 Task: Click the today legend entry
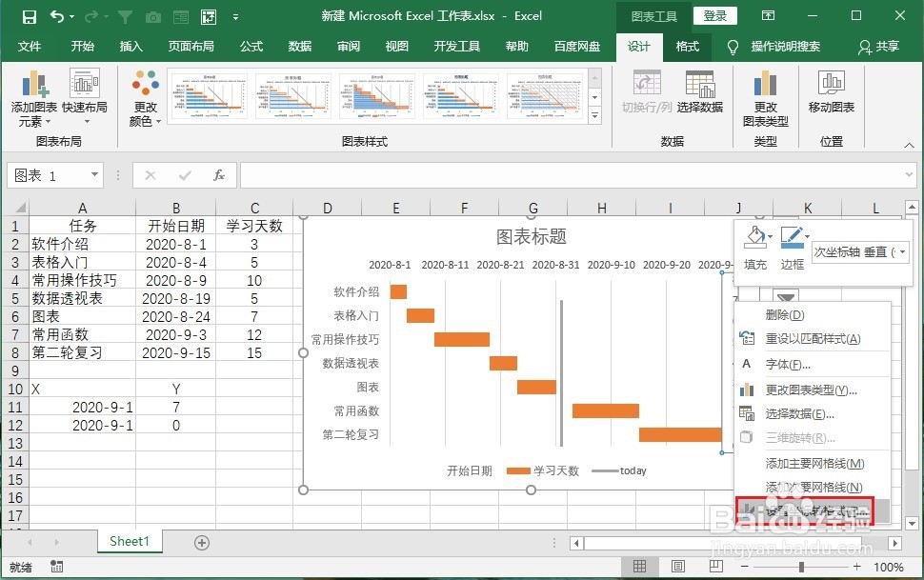[619, 470]
